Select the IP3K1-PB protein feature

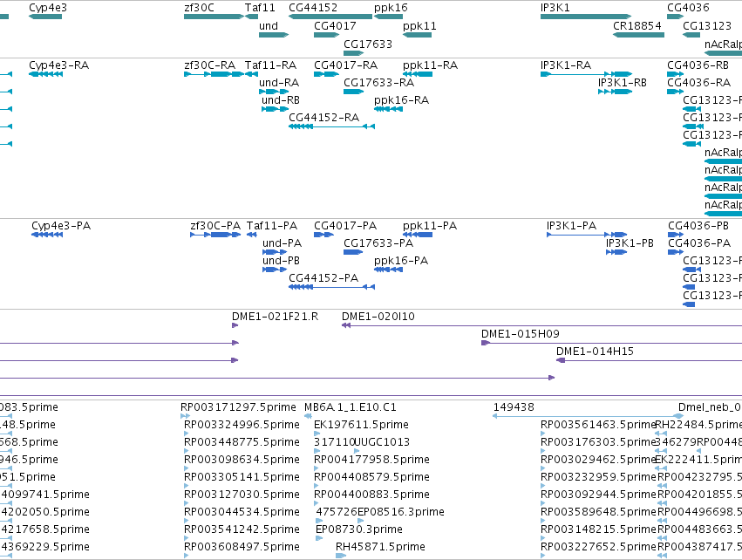pyautogui.click(x=616, y=252)
